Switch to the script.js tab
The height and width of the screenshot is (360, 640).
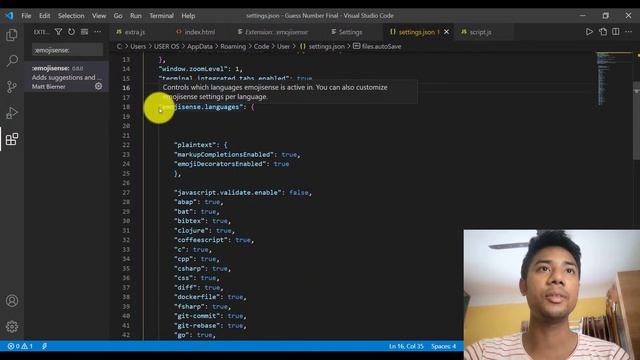480,32
